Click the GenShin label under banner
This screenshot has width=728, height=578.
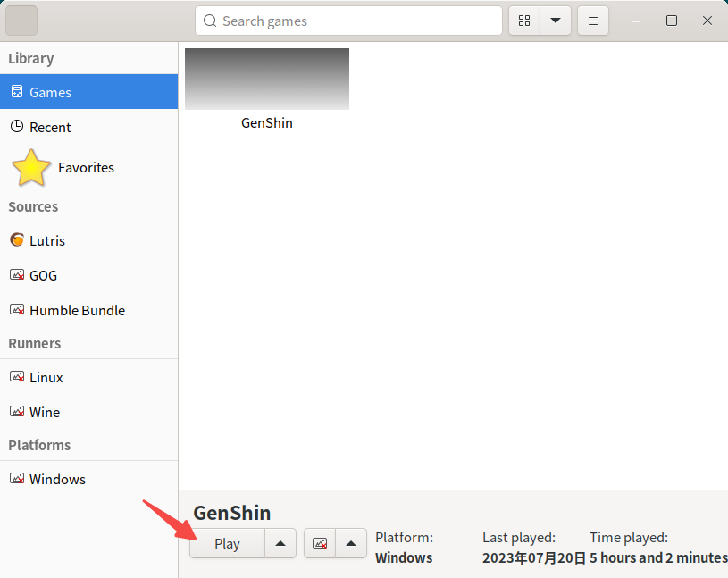[x=267, y=123]
